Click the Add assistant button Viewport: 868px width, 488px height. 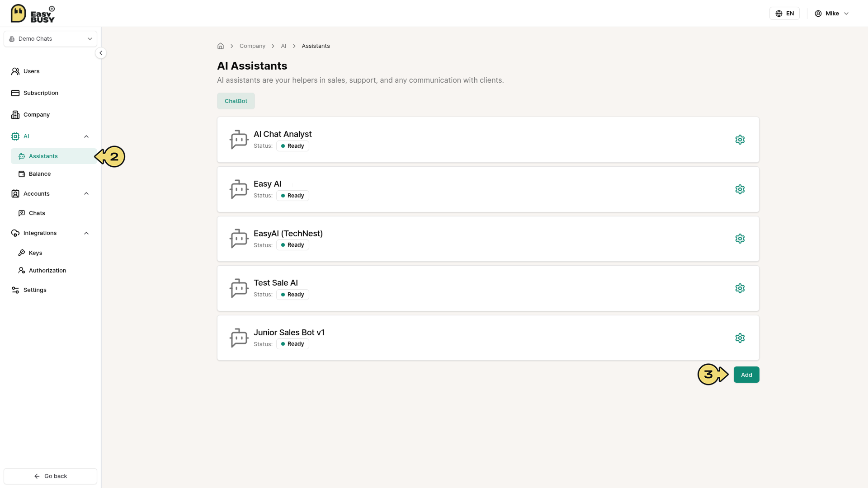(x=746, y=375)
